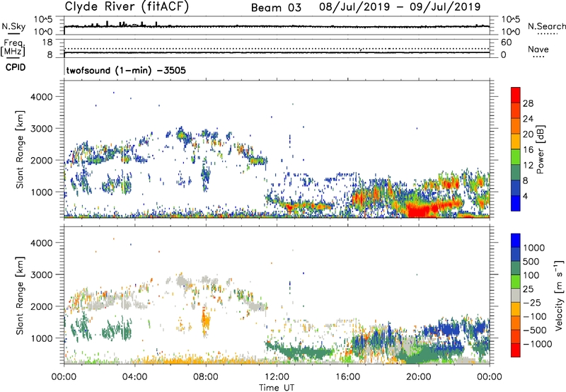
Task: Click the '3000' tick in the power panel
Action: click(x=41, y=129)
